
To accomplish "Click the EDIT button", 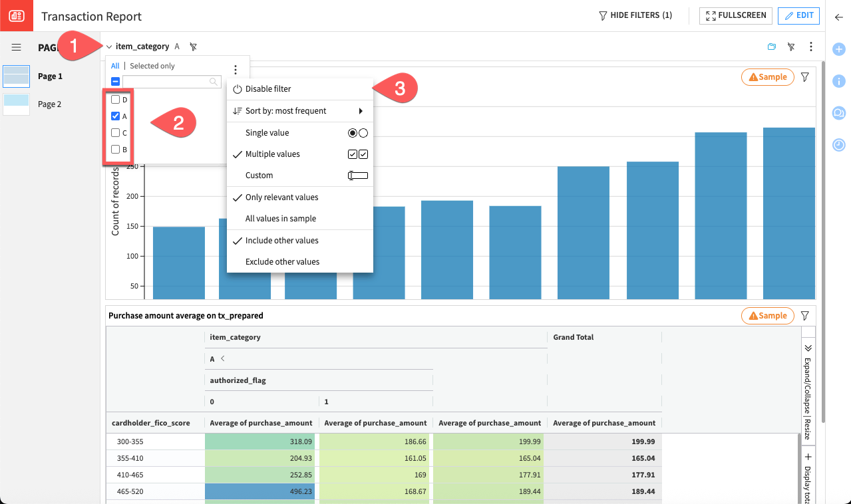I will coord(798,16).
